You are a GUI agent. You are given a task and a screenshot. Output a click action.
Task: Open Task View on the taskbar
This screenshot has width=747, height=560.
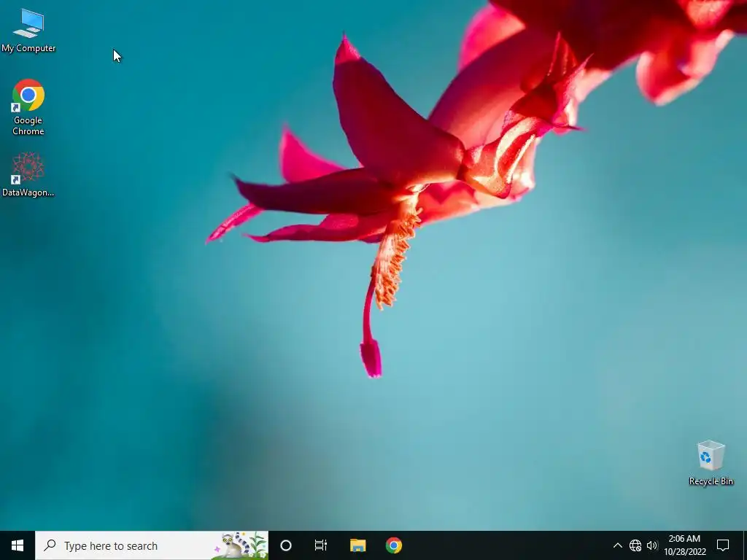coord(321,545)
